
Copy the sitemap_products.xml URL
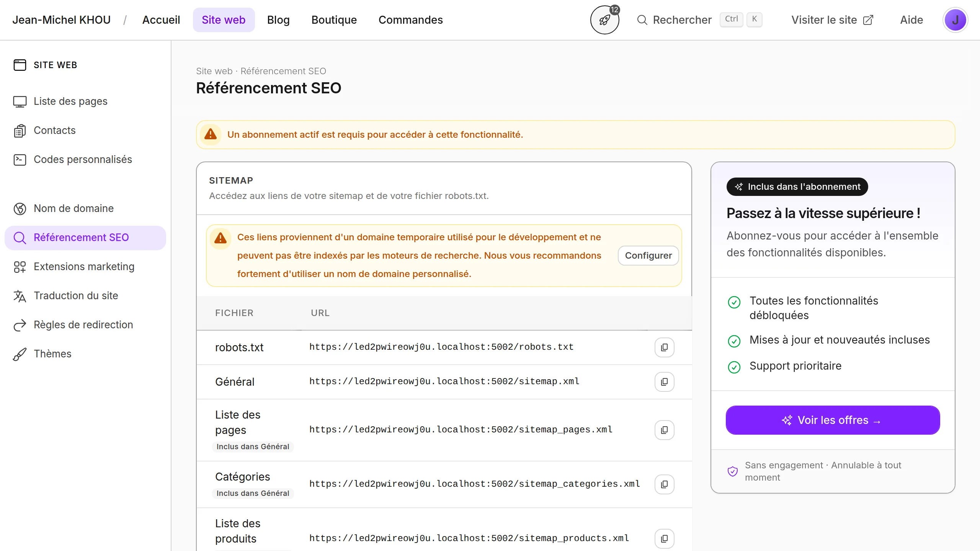tap(664, 539)
